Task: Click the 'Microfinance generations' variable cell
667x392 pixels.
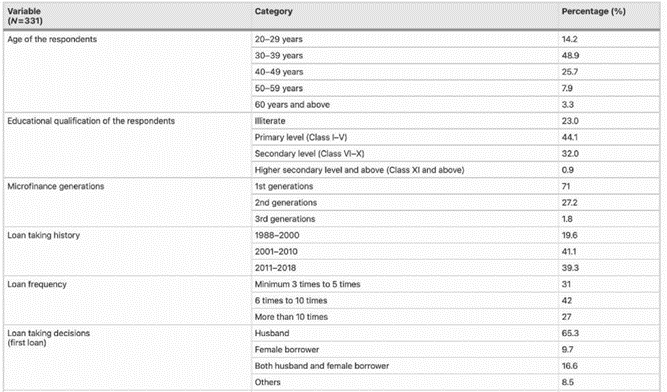Action: click(x=127, y=202)
